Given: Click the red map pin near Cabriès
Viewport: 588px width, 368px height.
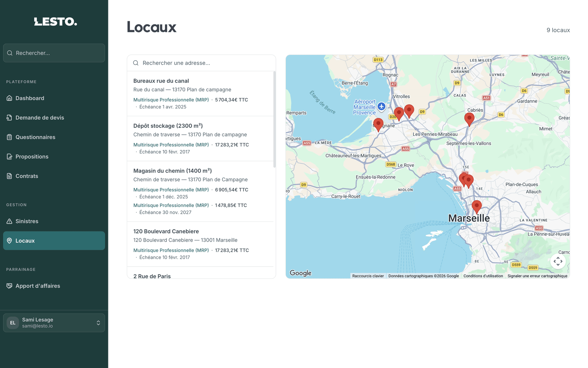Looking at the screenshot, I should [x=469, y=119].
